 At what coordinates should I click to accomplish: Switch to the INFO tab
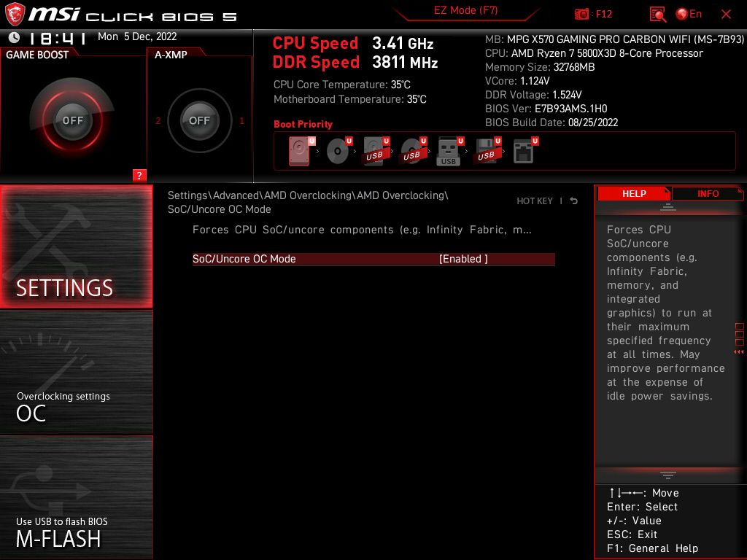708,194
